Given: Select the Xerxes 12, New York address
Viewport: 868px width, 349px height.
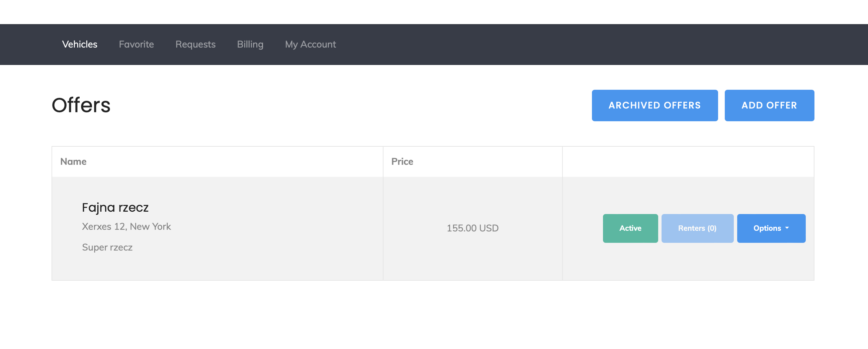Looking at the screenshot, I should [x=126, y=227].
